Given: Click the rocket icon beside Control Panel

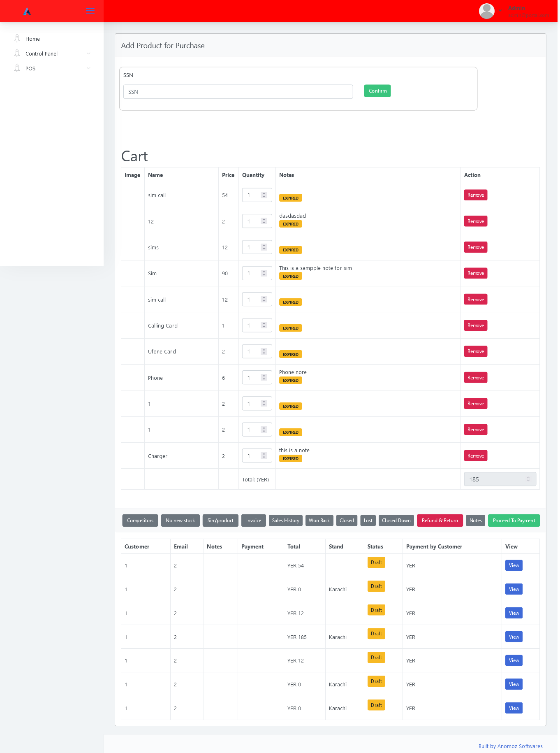Looking at the screenshot, I should point(17,53).
